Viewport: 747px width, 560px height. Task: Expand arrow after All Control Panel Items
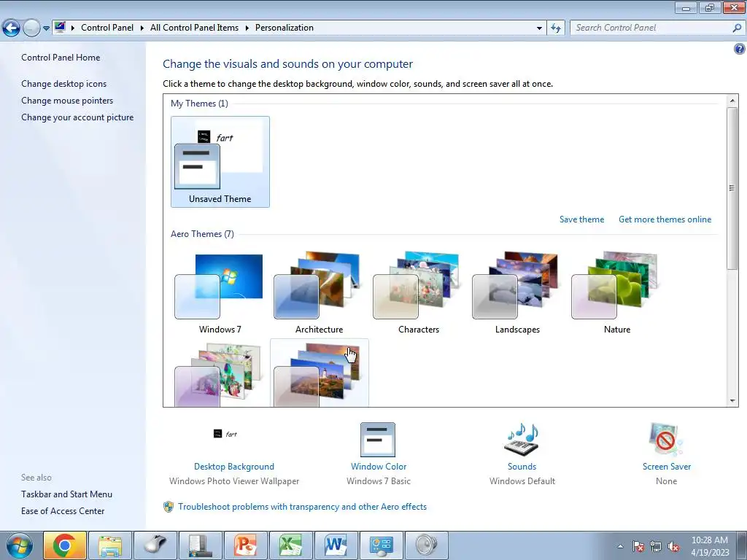pos(247,28)
